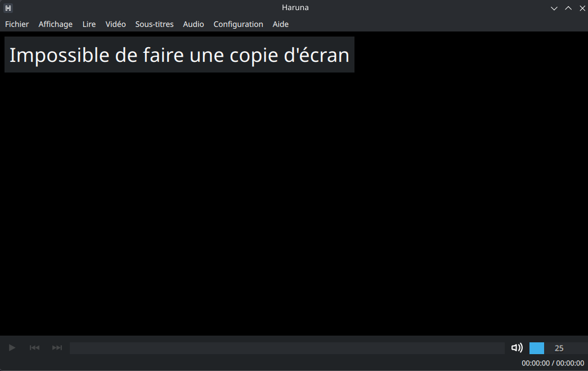The width and height of the screenshot is (588, 371).
Task: Click the Haruna app icon in title bar
Action: (x=8, y=8)
